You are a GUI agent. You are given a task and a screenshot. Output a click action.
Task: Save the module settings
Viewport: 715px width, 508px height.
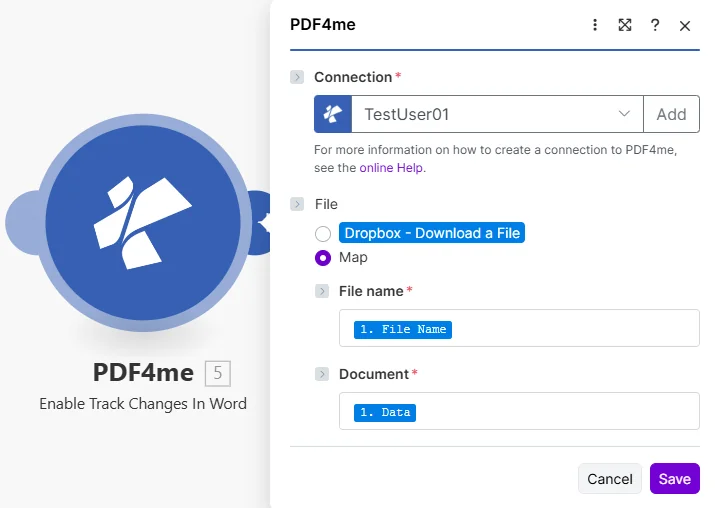[x=674, y=479]
